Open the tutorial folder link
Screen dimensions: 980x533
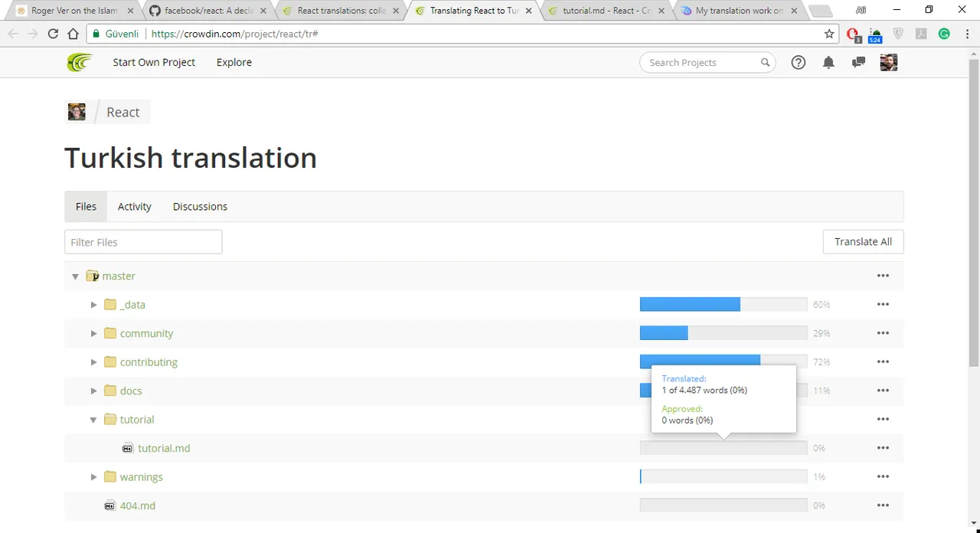(137, 420)
